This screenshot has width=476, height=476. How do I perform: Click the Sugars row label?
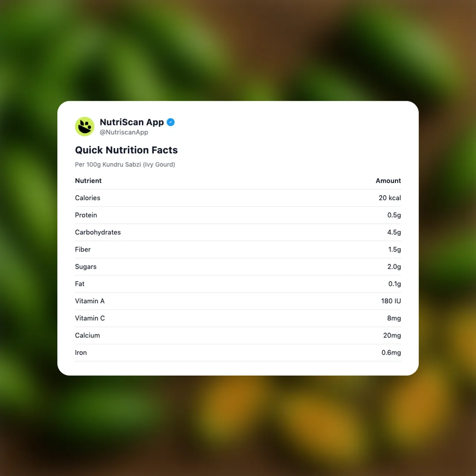(86, 267)
